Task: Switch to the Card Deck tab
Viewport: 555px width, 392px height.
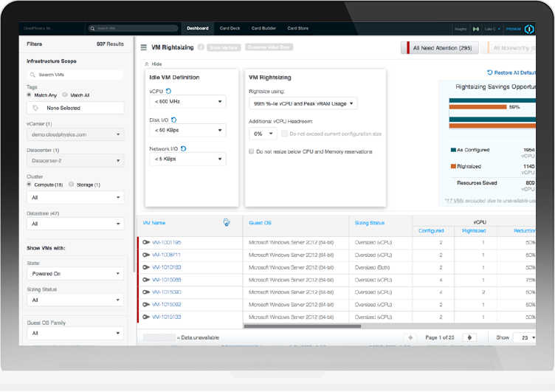Action: click(230, 29)
